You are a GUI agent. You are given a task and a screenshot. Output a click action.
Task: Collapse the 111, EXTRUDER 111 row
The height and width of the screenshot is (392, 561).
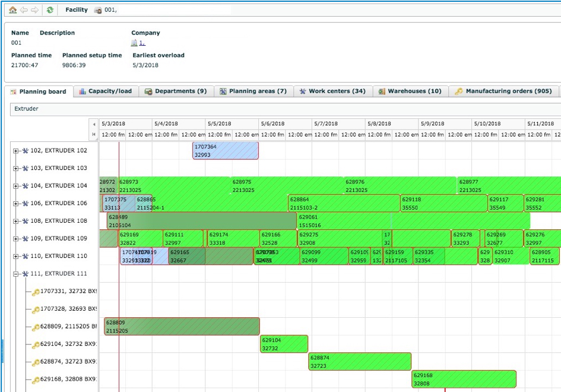(x=16, y=274)
